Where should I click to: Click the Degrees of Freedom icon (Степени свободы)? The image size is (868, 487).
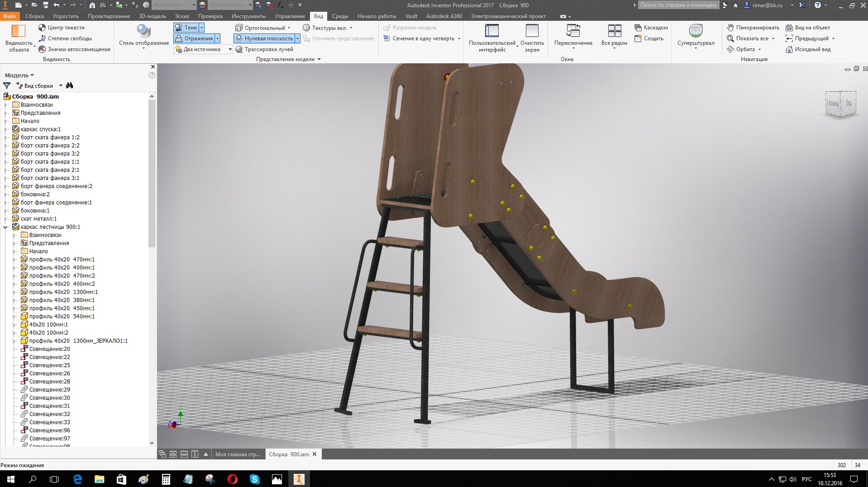[x=42, y=38]
